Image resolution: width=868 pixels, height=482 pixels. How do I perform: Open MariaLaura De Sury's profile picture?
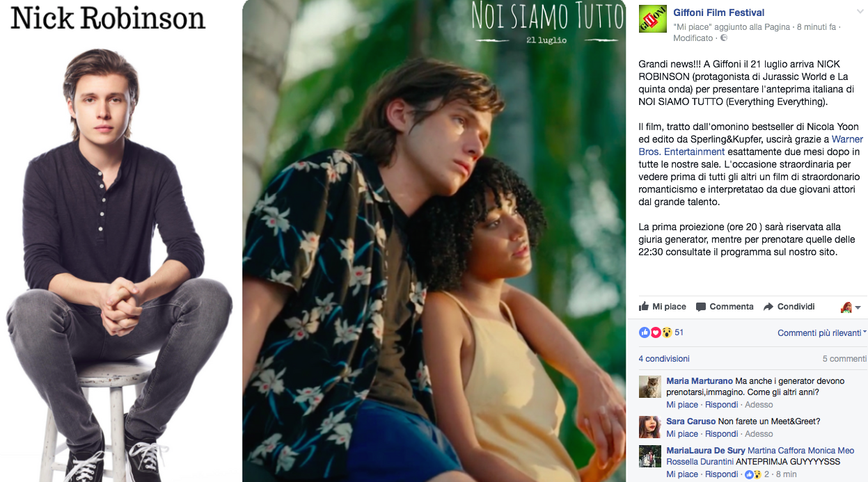pos(650,456)
